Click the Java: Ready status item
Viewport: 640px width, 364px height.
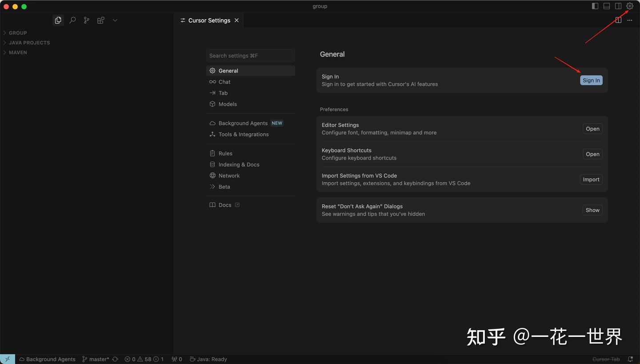208,359
